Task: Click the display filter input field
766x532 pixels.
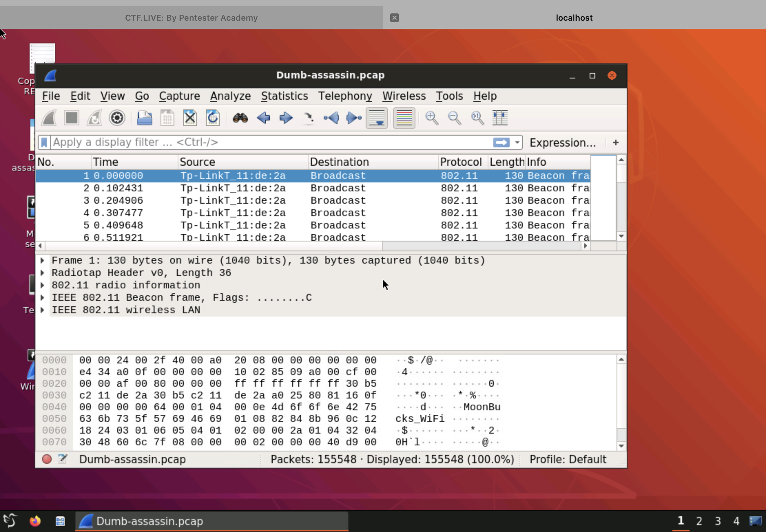Action: tap(269, 142)
